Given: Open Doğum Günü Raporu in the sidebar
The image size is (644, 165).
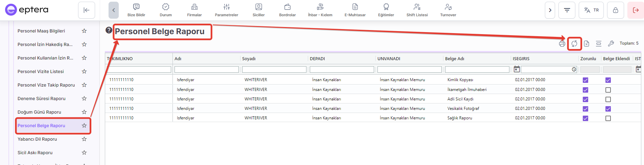Looking at the screenshot, I should tap(39, 112).
